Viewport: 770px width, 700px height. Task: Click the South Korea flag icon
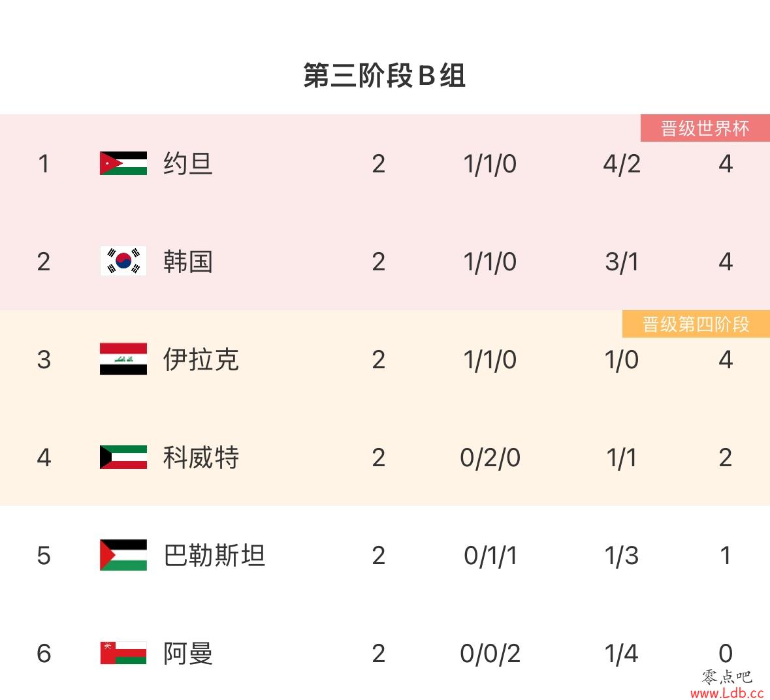123,261
